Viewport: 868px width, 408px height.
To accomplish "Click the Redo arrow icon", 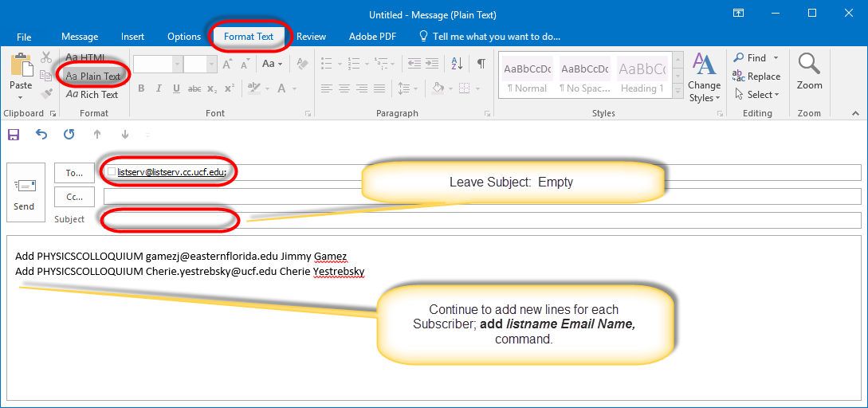I will [x=69, y=134].
